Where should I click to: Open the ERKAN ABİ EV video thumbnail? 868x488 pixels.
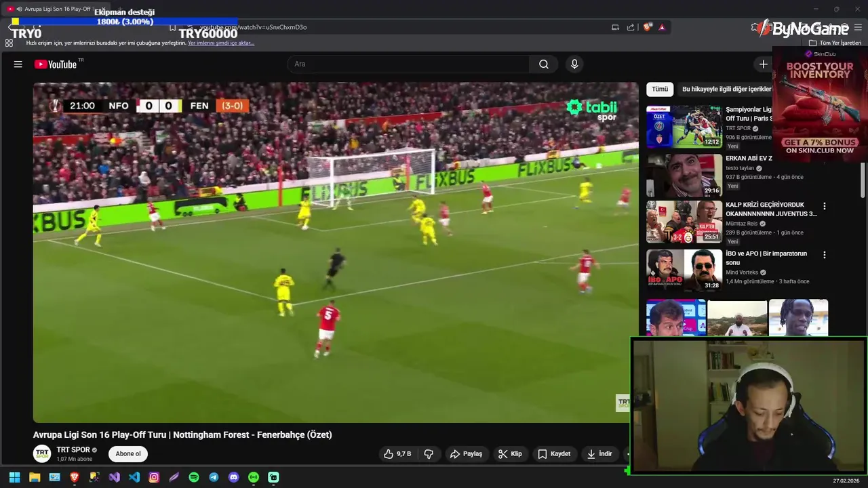tap(684, 175)
